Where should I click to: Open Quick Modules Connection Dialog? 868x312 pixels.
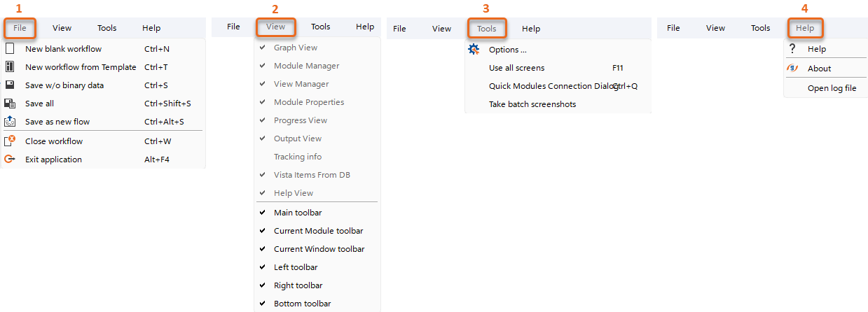click(558, 86)
